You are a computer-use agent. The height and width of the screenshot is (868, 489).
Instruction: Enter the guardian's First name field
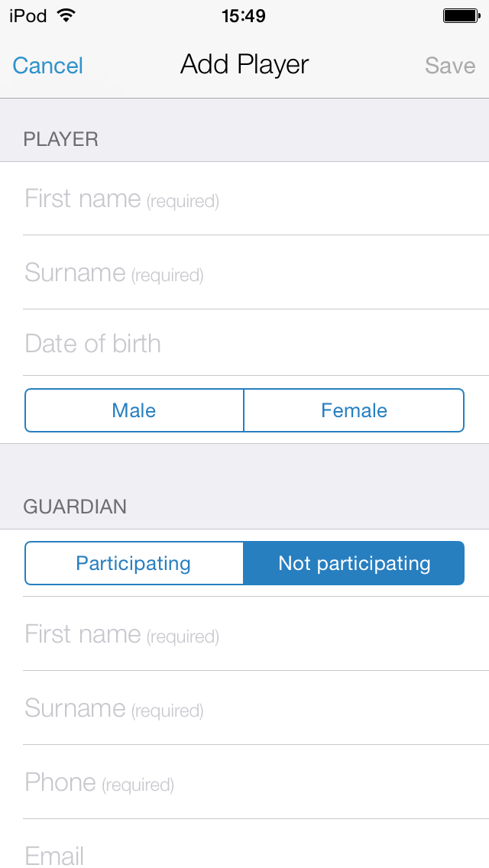pos(244,634)
